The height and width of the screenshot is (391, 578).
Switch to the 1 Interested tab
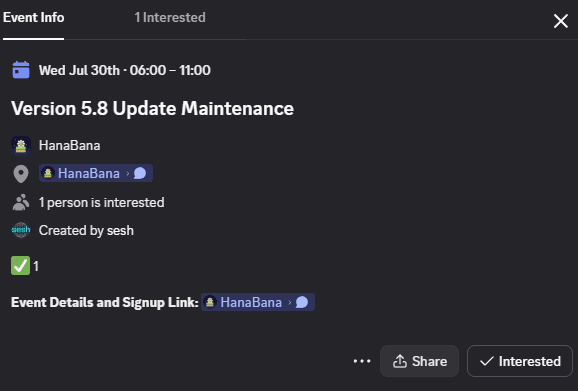point(170,17)
